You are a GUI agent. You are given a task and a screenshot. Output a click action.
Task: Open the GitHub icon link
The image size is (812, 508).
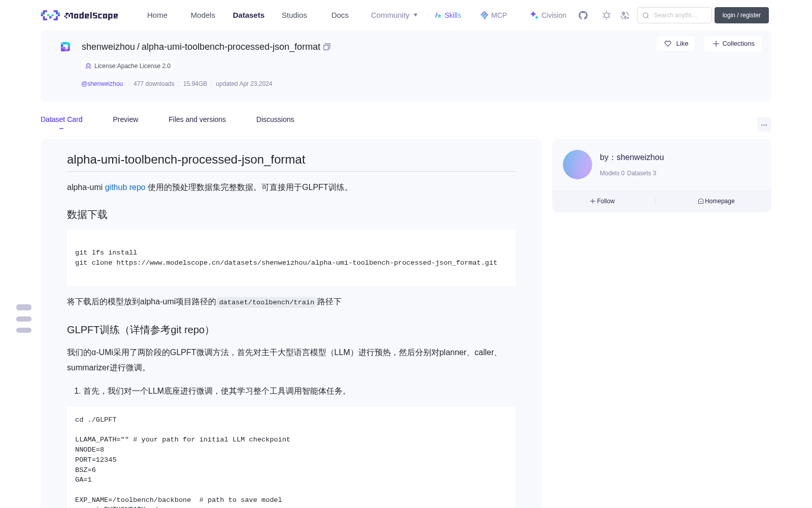[x=583, y=15]
